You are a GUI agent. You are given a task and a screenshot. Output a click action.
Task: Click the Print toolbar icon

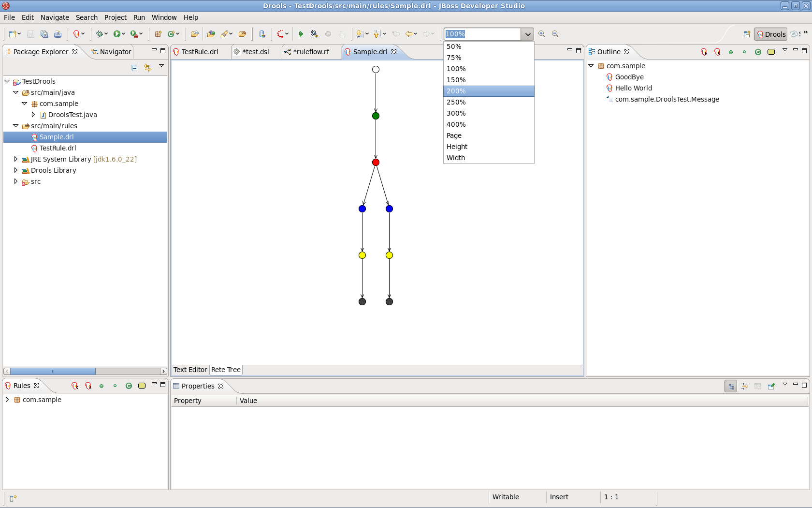58,34
